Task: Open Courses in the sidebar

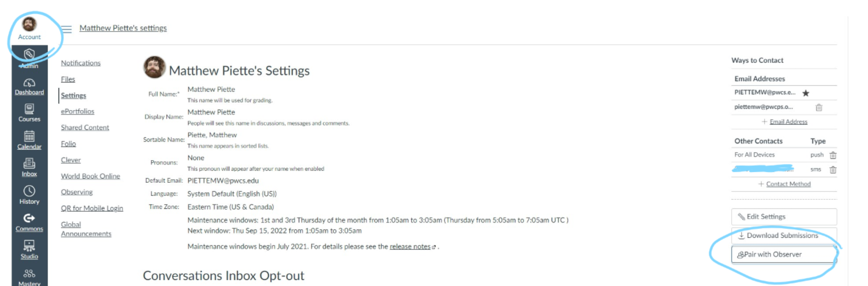Action: coord(29,113)
